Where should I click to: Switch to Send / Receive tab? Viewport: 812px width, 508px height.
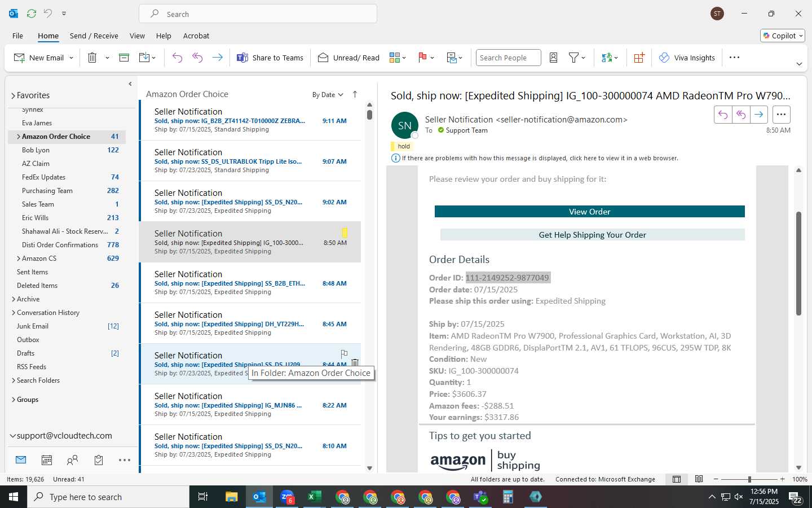[94, 36]
